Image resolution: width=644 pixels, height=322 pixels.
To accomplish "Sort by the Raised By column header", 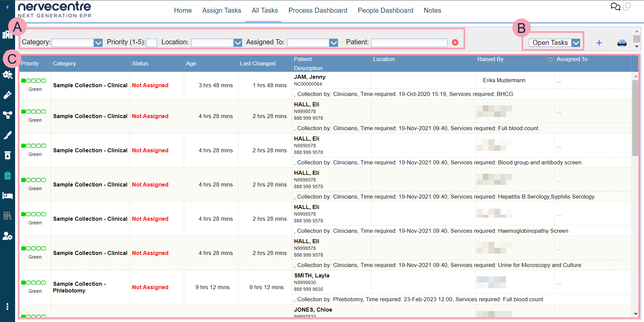I will pyautogui.click(x=490, y=59).
